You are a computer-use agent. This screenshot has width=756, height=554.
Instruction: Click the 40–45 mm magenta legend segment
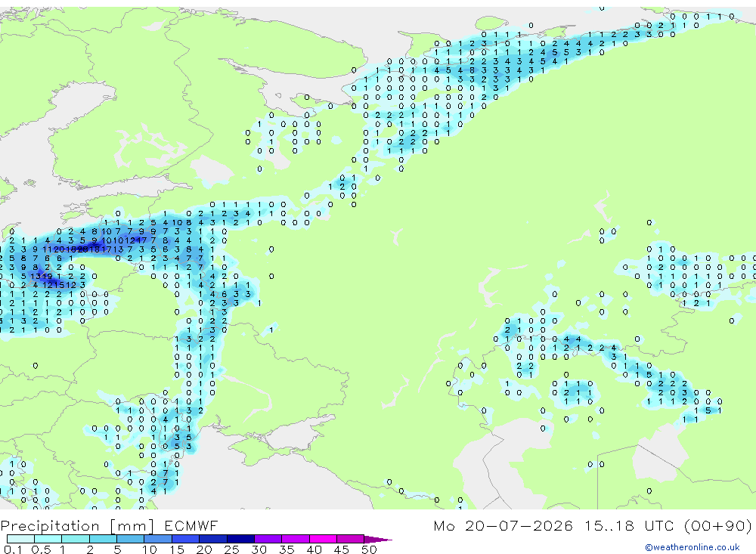coord(323,539)
